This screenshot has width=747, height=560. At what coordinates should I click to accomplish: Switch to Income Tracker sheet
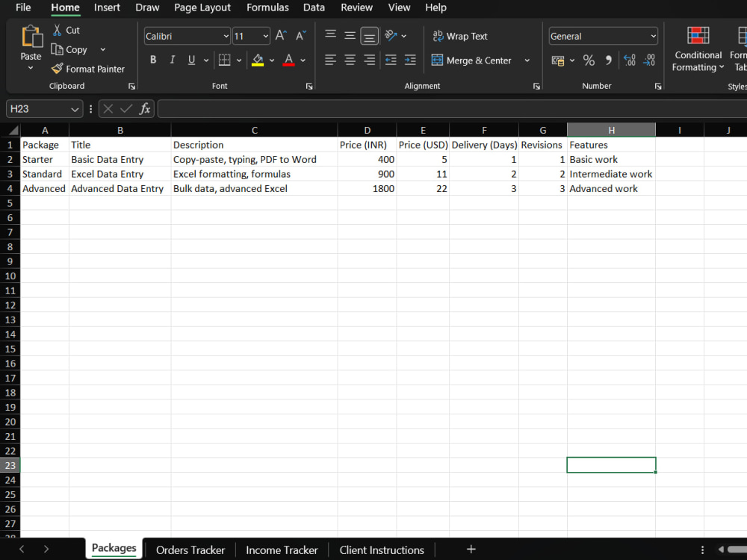click(282, 550)
